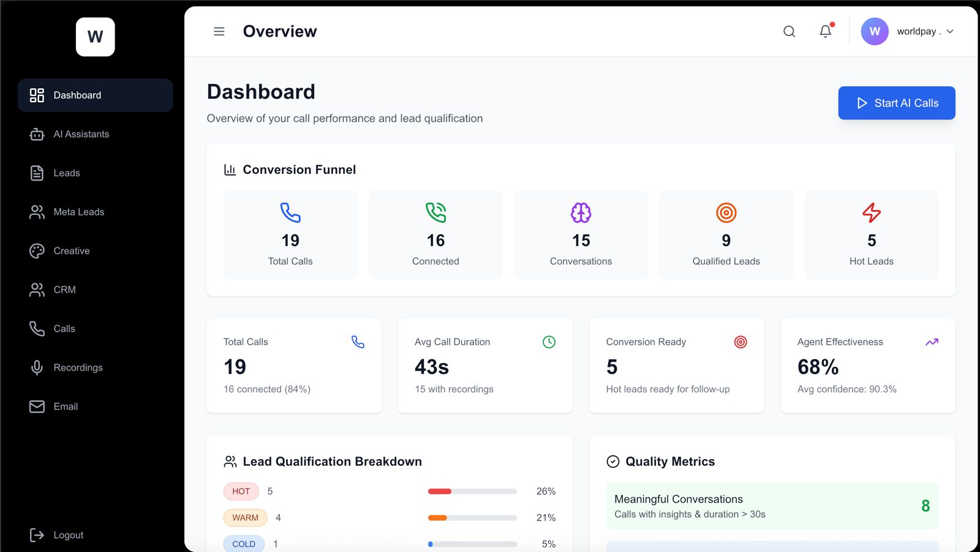This screenshot has height=552, width=980.
Task: Open Meta Leads from the sidebar
Action: tap(37, 212)
